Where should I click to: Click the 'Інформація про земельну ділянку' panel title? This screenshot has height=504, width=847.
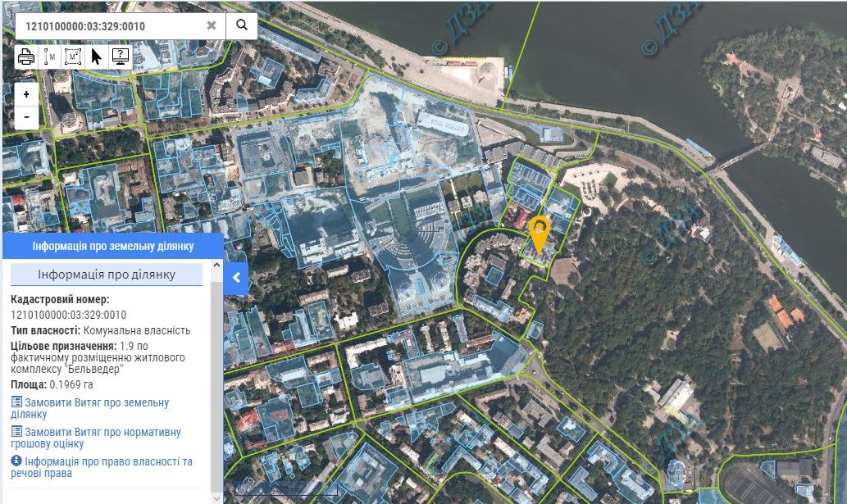(112, 246)
